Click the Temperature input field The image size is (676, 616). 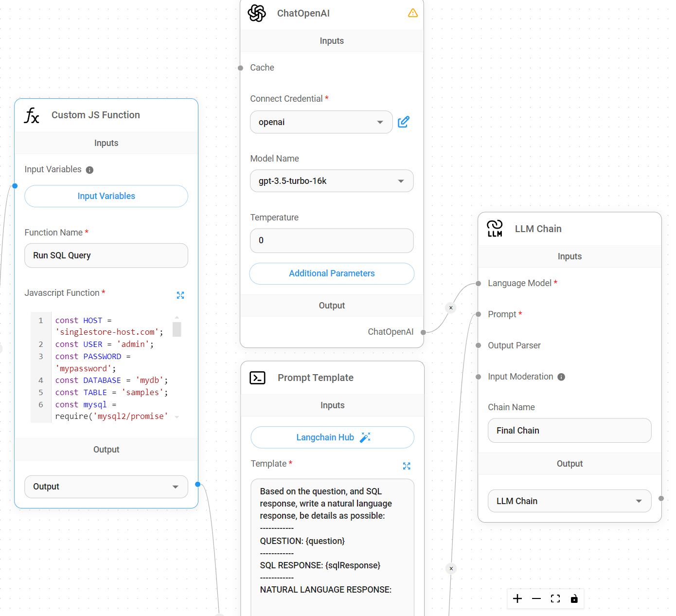coord(332,240)
